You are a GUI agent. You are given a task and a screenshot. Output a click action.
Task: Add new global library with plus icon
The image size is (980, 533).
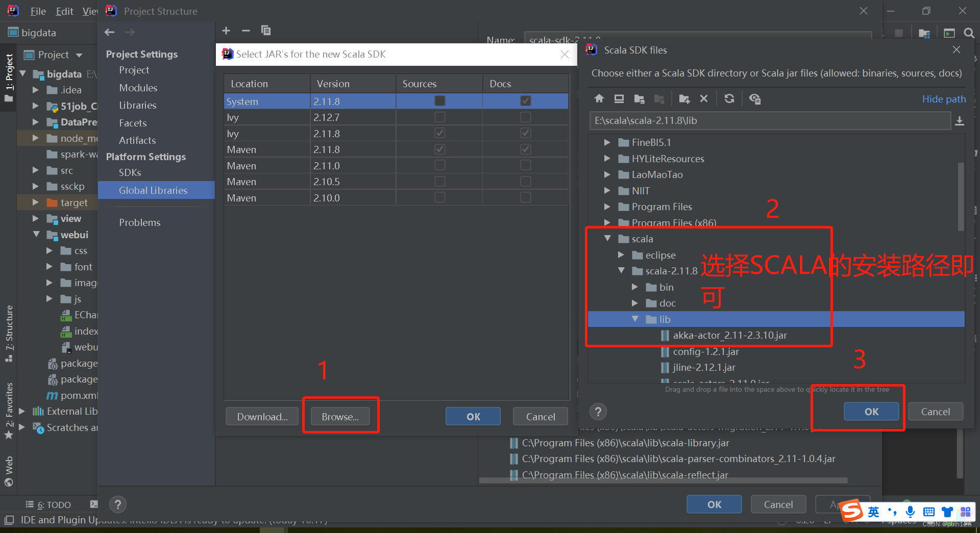(226, 31)
